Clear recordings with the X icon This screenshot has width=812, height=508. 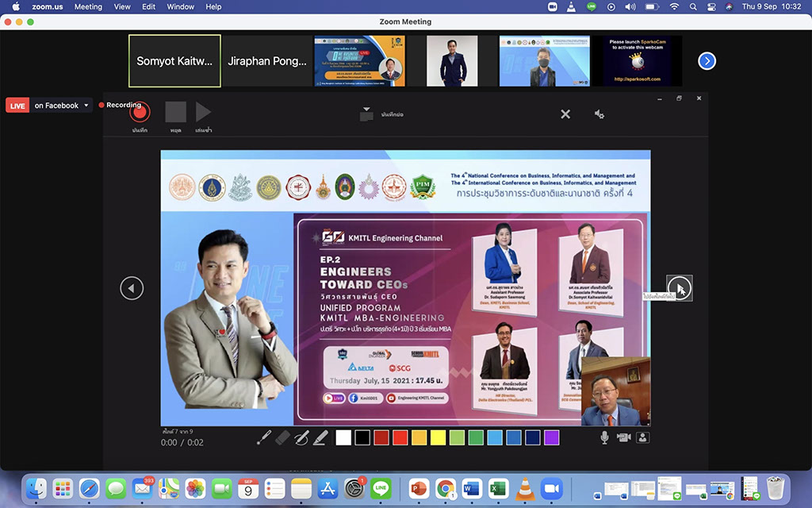(565, 114)
